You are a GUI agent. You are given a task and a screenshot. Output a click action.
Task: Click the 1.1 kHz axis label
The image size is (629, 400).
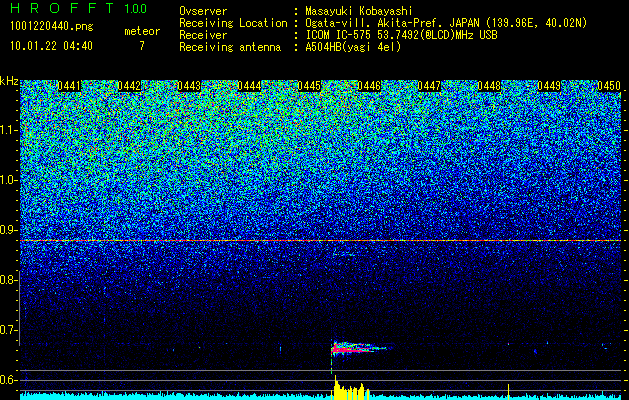click(x=8, y=130)
